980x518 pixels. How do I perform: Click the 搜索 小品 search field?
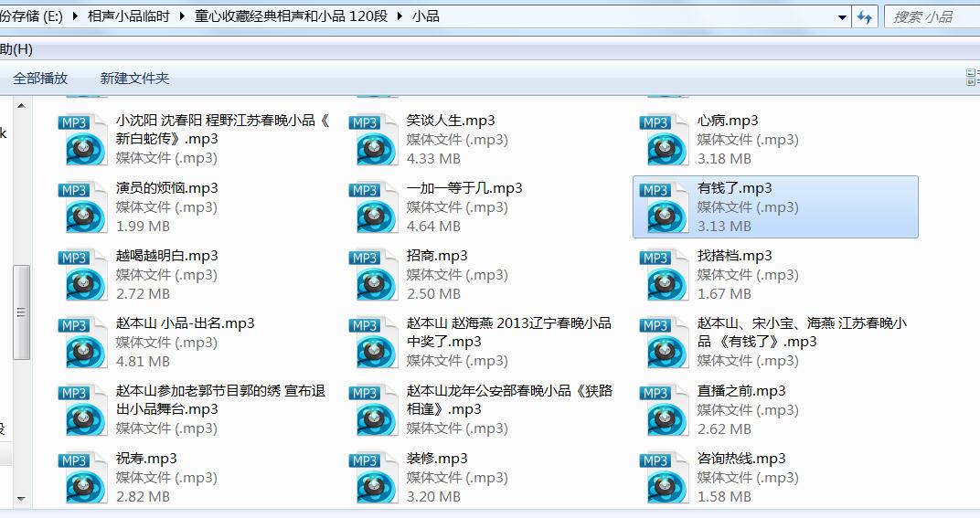(932, 16)
